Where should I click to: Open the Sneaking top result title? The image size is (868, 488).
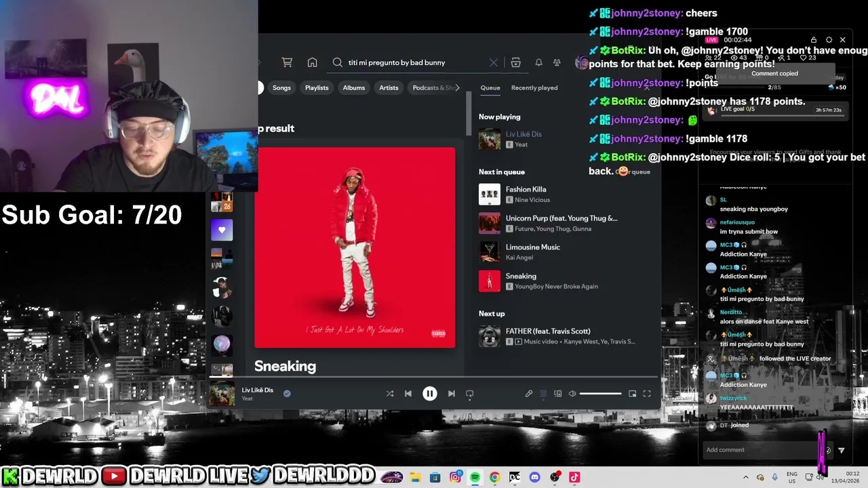point(285,366)
